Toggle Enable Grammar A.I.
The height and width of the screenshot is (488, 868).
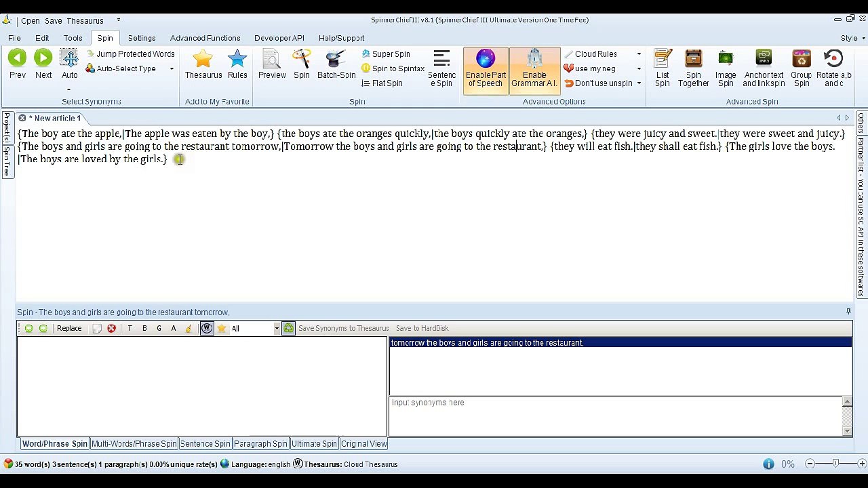pyautogui.click(x=534, y=70)
